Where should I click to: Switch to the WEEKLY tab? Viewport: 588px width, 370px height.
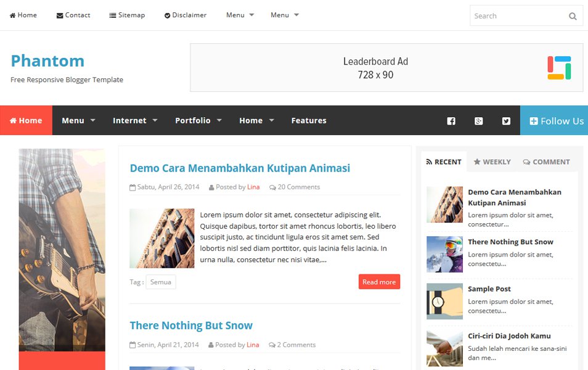(x=492, y=162)
